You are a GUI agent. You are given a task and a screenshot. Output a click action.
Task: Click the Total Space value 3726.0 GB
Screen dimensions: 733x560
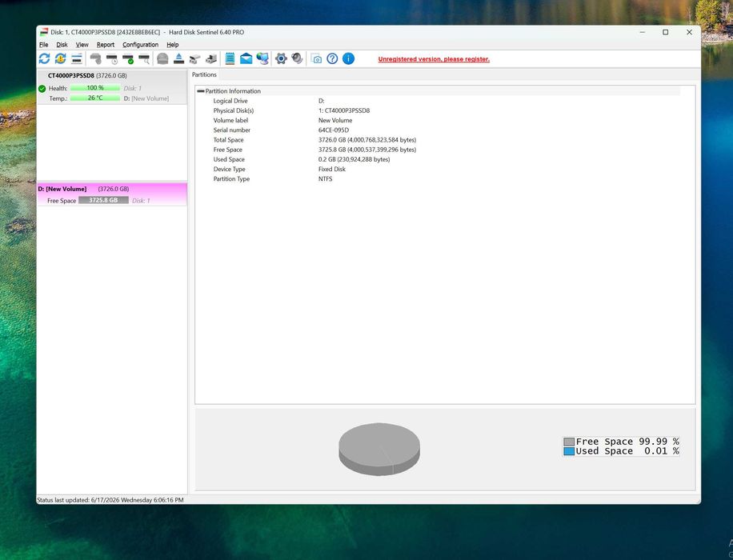pos(367,140)
